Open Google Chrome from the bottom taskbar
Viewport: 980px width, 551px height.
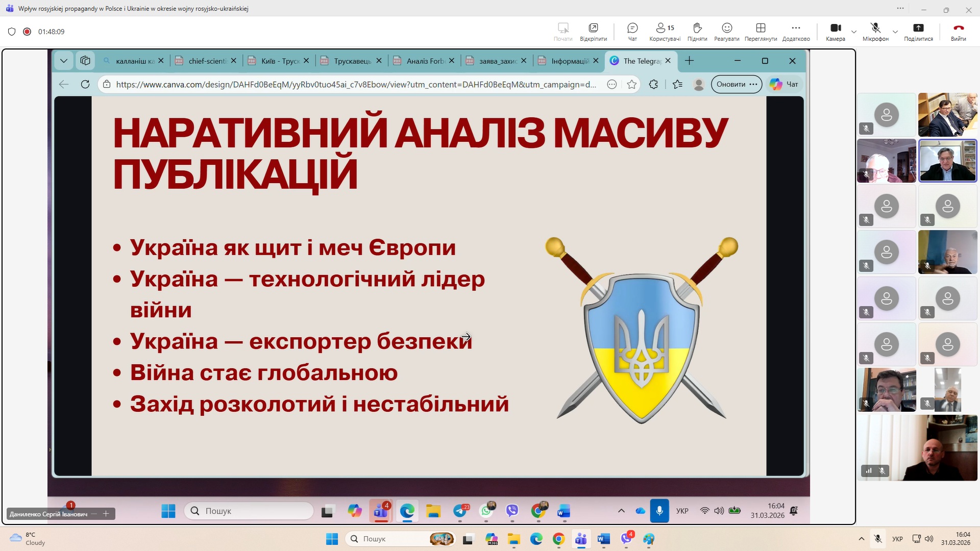point(558,539)
